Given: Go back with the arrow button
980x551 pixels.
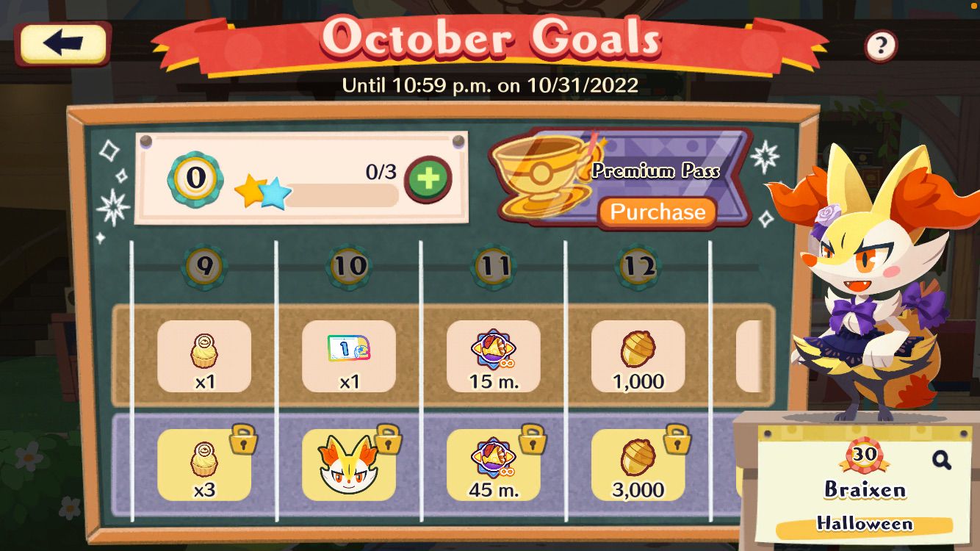Looking at the screenshot, I should [64, 43].
